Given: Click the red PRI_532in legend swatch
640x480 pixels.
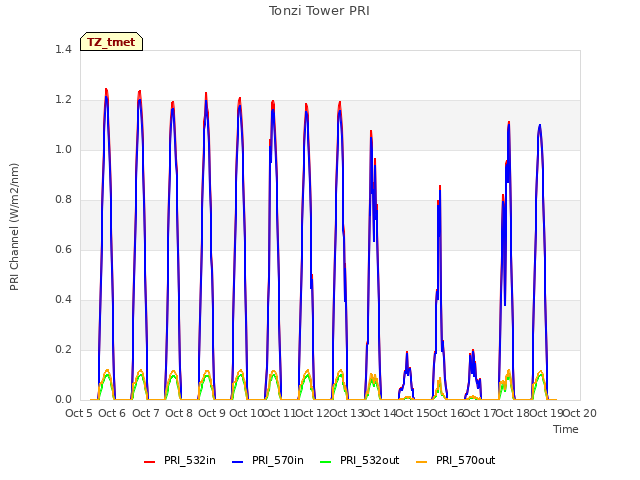Looking at the screenshot, I should (149, 461).
